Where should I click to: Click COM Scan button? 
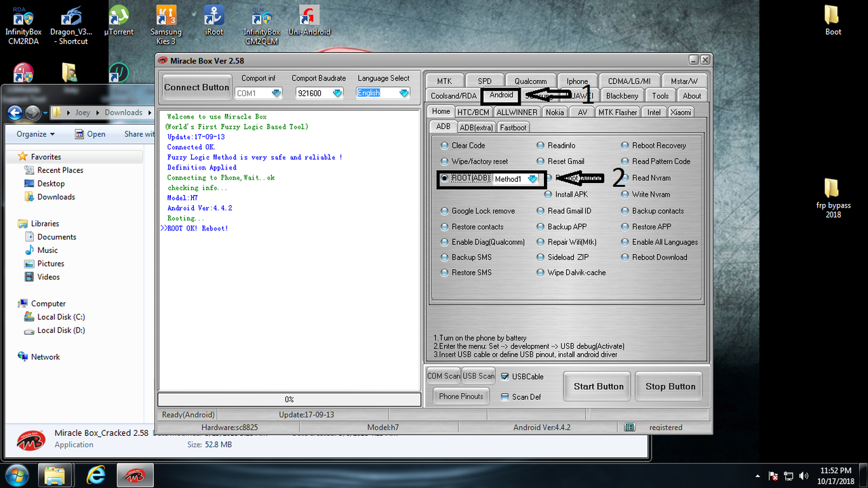tap(443, 376)
